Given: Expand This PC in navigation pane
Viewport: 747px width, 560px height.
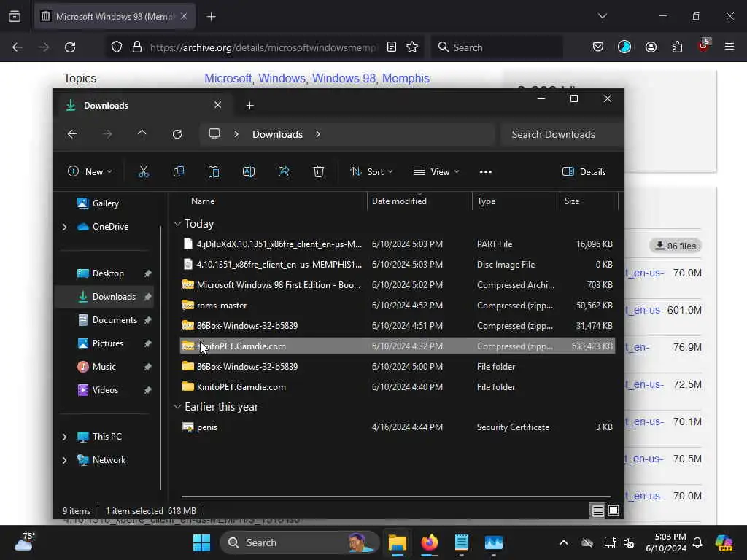Looking at the screenshot, I should tap(65, 437).
